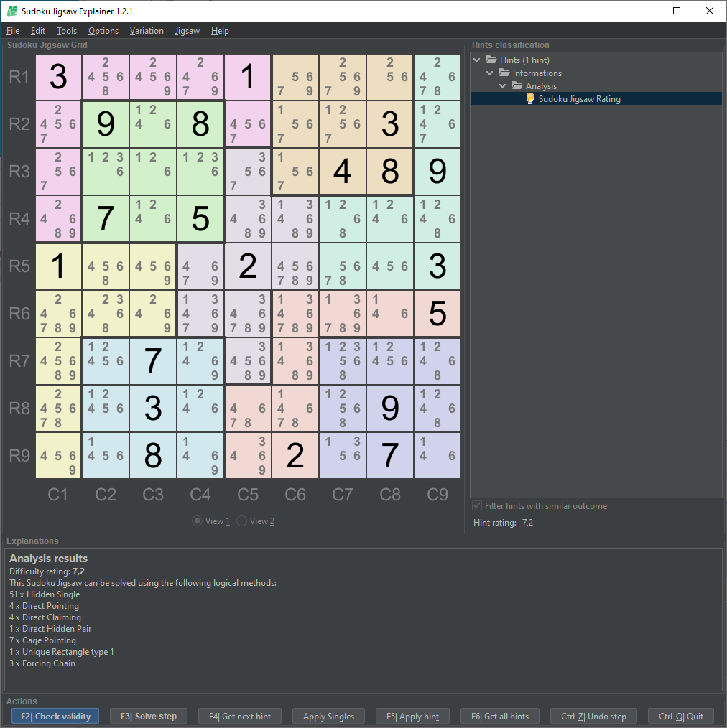Image resolution: width=727 pixels, height=728 pixels.
Task: Select the tan cell R2C8 containing 3
Action: [390, 124]
